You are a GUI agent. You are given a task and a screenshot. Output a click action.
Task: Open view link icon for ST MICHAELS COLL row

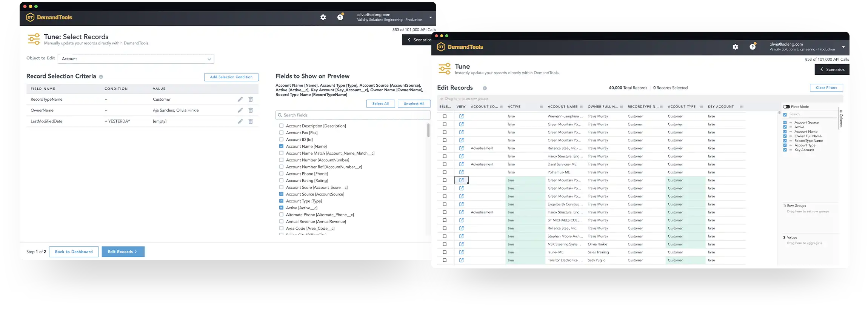point(461,220)
